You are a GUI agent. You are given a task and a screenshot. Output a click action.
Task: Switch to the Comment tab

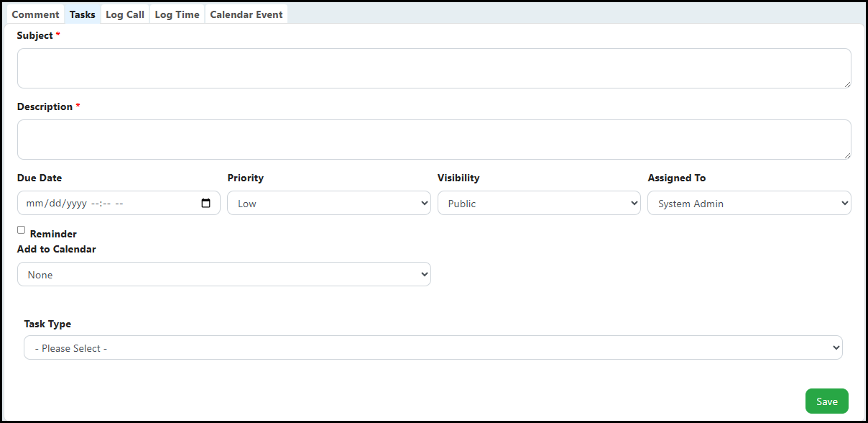(x=36, y=14)
